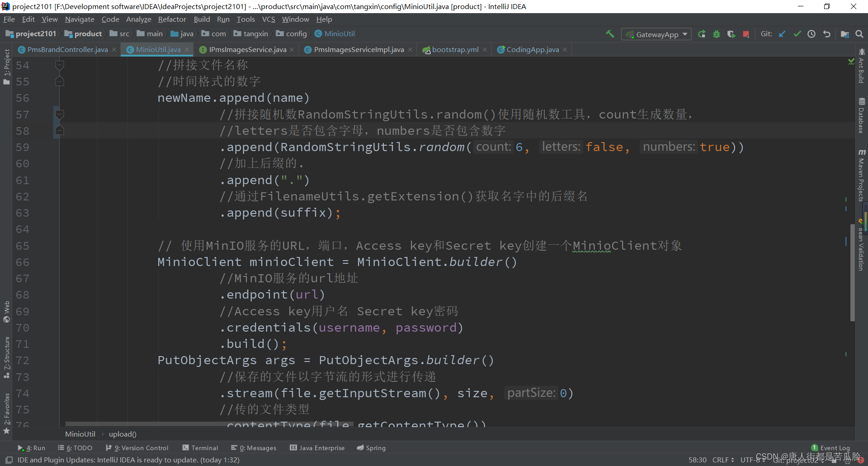Click upload() in the editor breadcrumb
This screenshot has height=466, width=868.
[x=123, y=434]
